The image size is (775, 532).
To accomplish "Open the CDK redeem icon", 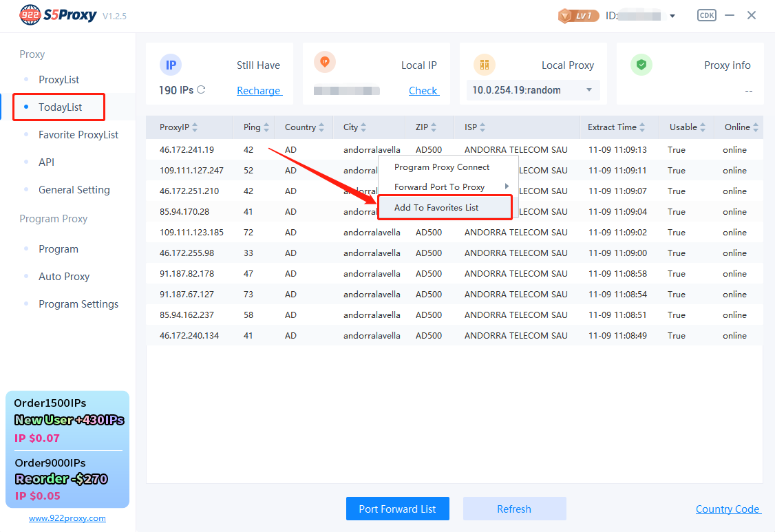I will click(x=707, y=15).
